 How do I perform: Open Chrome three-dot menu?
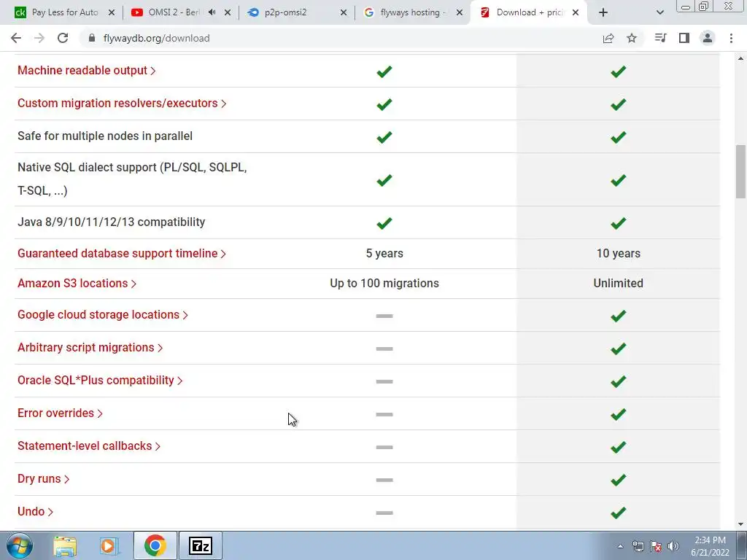point(731,38)
